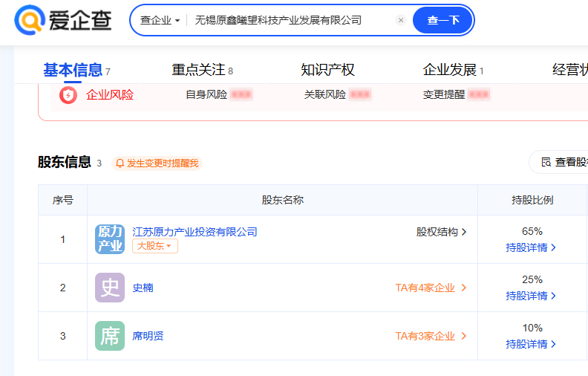Click the purple 史 avatar icon

tap(110, 288)
